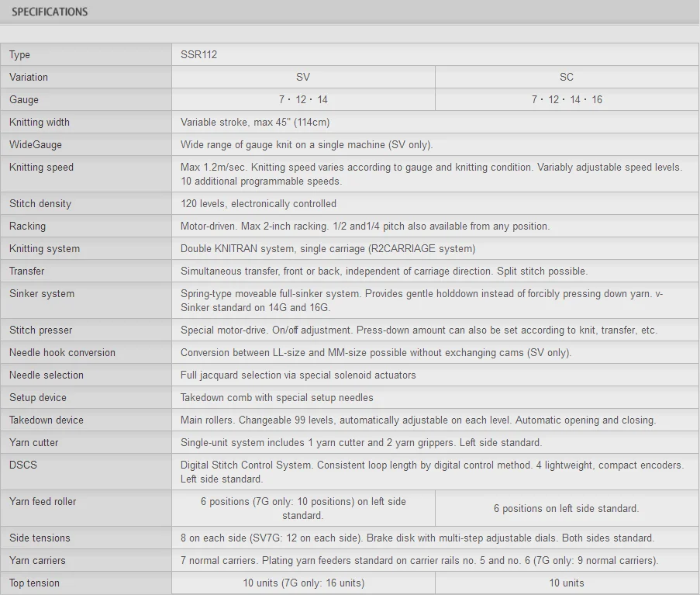This screenshot has width=700, height=595.
Task: Click the WideGauge row label
Action: click(36, 145)
